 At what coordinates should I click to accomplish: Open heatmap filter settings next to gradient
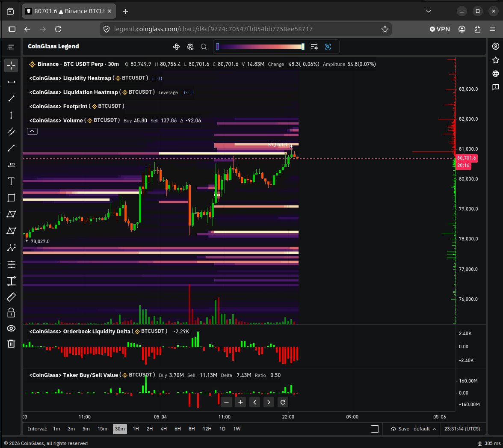pos(314,47)
